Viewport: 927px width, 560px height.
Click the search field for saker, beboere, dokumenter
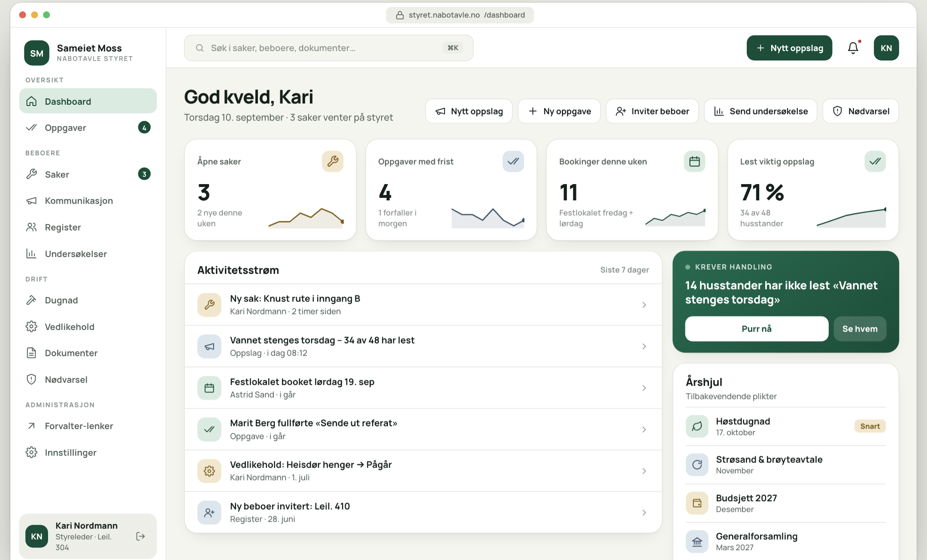(329, 48)
